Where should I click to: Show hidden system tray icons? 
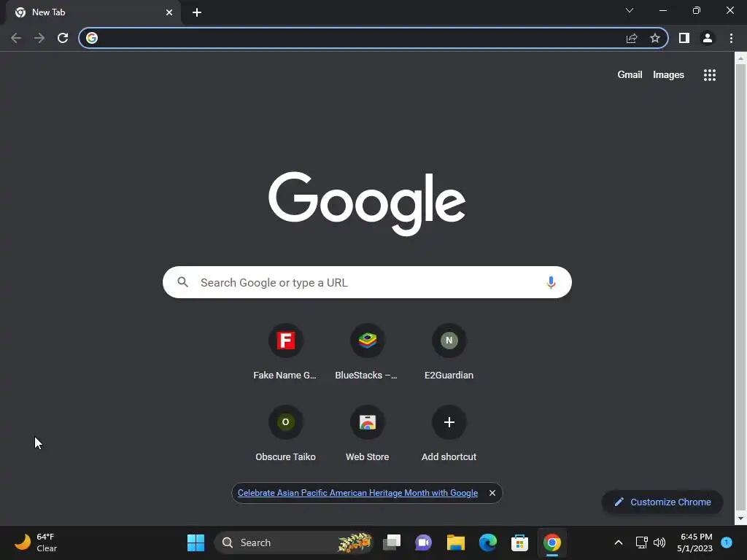619,542
